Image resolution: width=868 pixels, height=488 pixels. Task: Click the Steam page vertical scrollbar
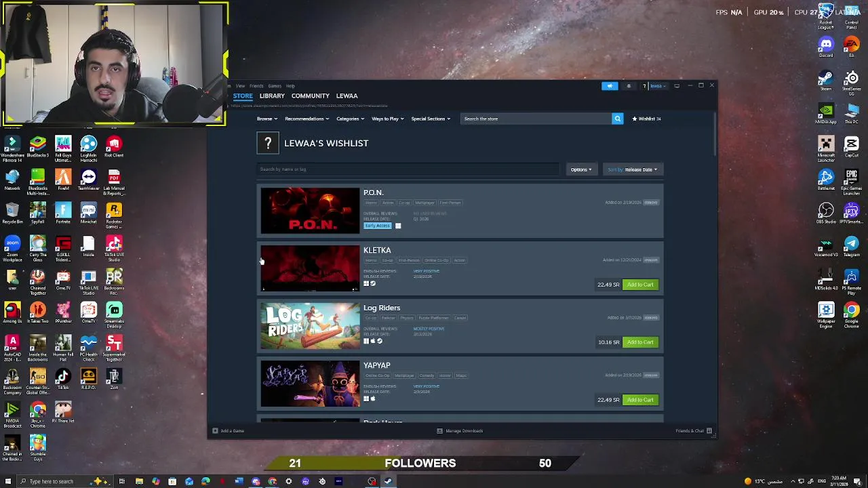(x=715, y=134)
